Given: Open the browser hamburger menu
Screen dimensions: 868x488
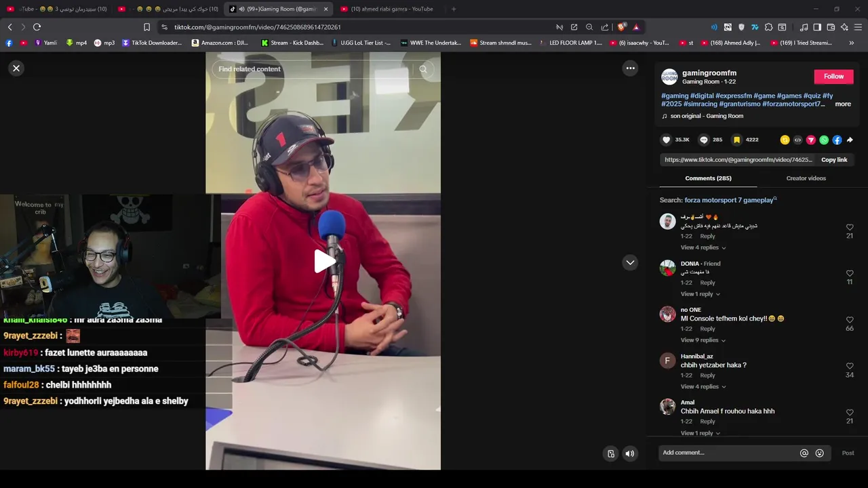Looking at the screenshot, I should click(858, 27).
